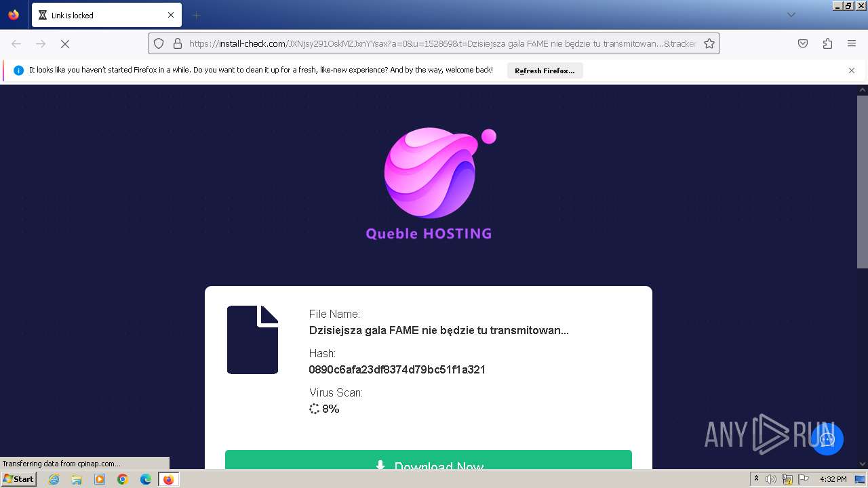This screenshot has width=868, height=488.
Task: Click the 8% scan progress value
Action: pos(331,409)
